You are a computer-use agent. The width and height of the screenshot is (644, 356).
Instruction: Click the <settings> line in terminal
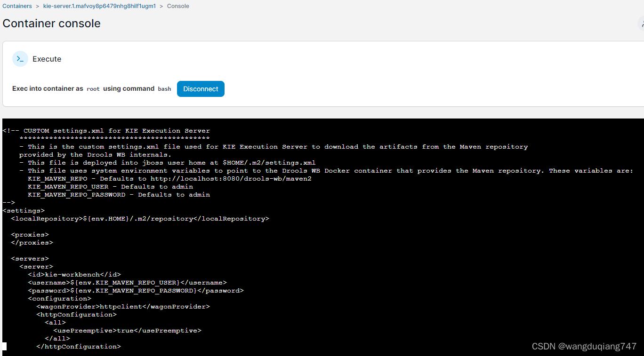(24, 211)
